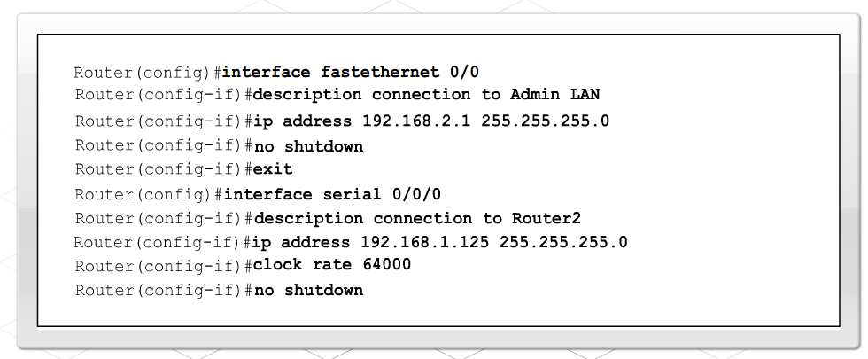Image resolution: width=868 pixels, height=359 pixels.
Task: Click the IP address 192.168.1.125
Action: (x=424, y=242)
